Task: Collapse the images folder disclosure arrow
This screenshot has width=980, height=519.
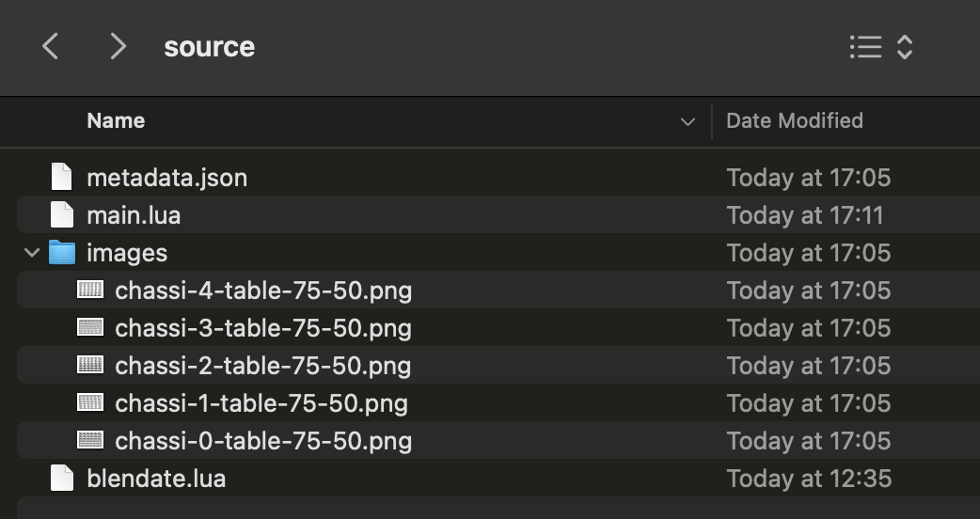Action: coord(32,252)
